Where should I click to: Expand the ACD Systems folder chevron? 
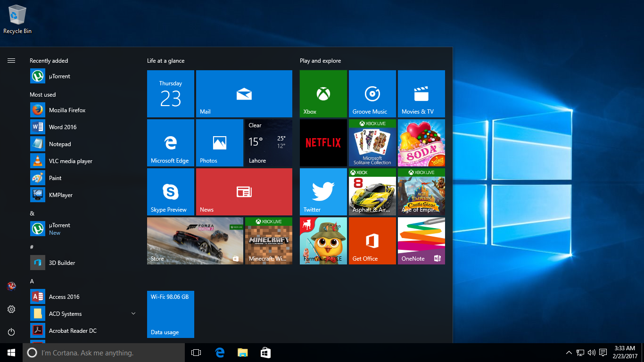pos(133,313)
